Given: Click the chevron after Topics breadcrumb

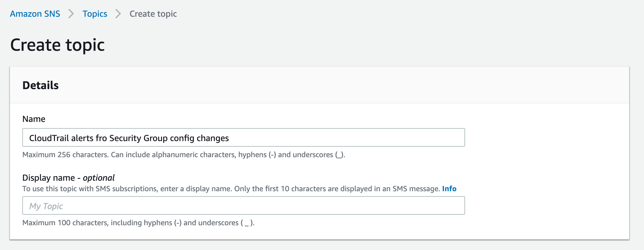Looking at the screenshot, I should coord(118,14).
